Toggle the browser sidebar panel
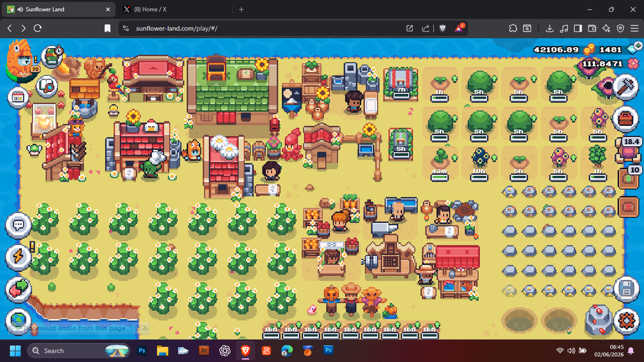 578,28
